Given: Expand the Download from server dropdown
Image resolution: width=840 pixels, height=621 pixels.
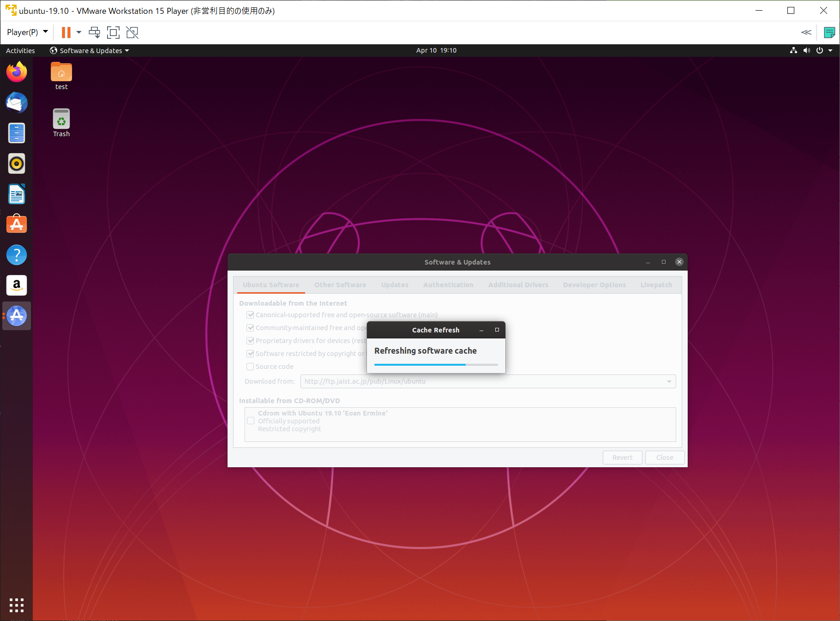Looking at the screenshot, I should [488, 381].
